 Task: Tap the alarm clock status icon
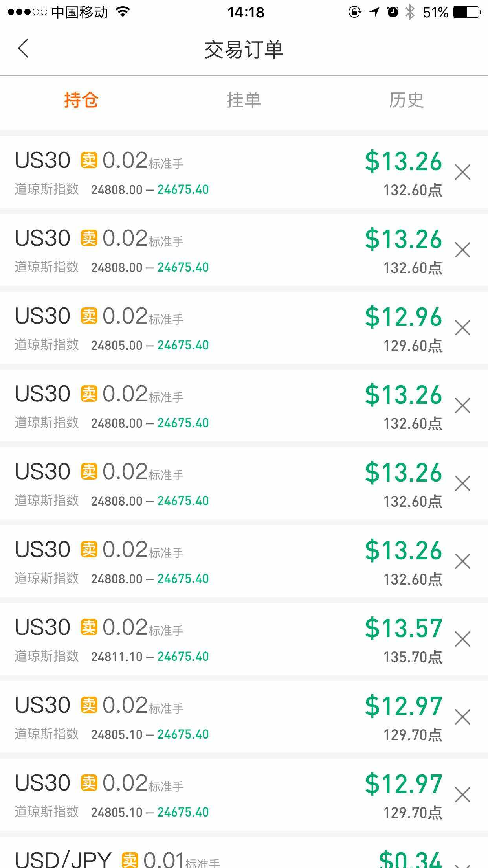point(393,12)
